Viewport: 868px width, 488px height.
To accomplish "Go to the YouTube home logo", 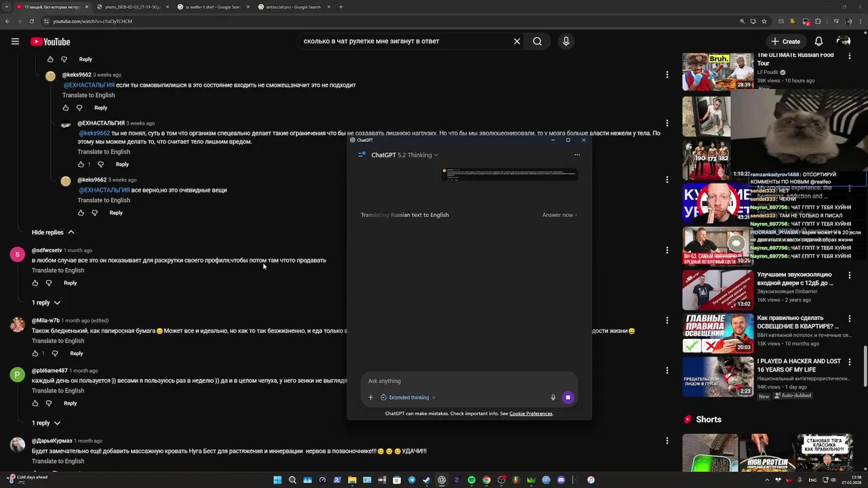I will tap(50, 41).
